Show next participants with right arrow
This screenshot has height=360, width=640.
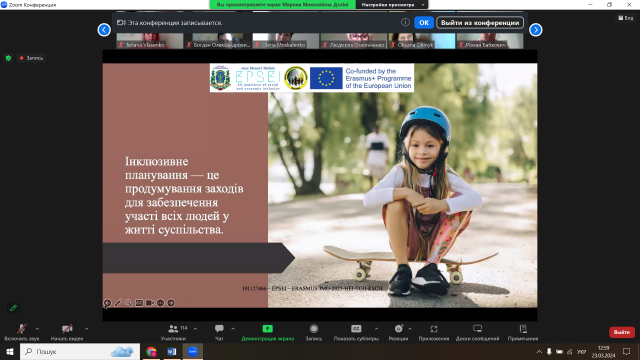(536, 30)
